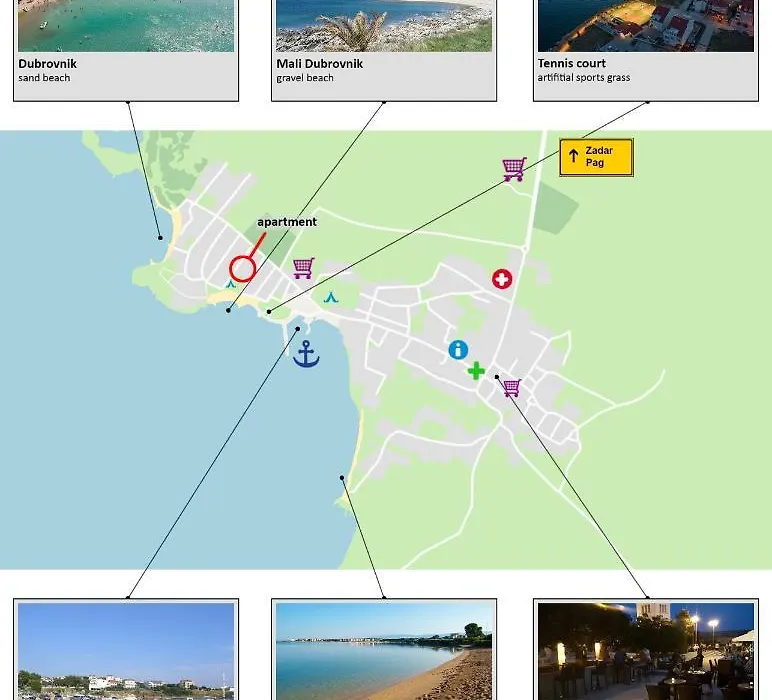Click the blue information point icon
This screenshot has height=700, width=772.
coord(458,350)
